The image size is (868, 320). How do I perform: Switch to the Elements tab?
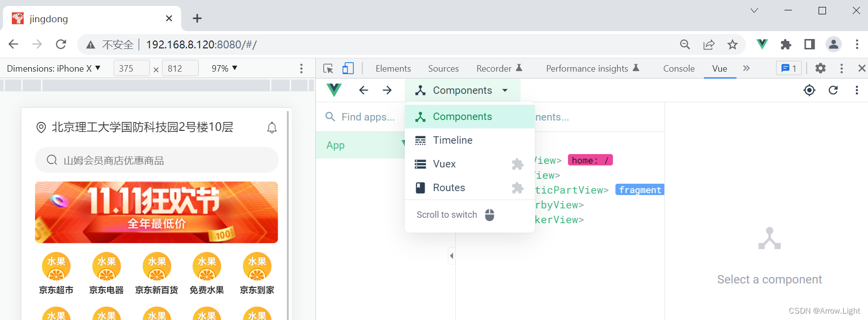point(393,69)
